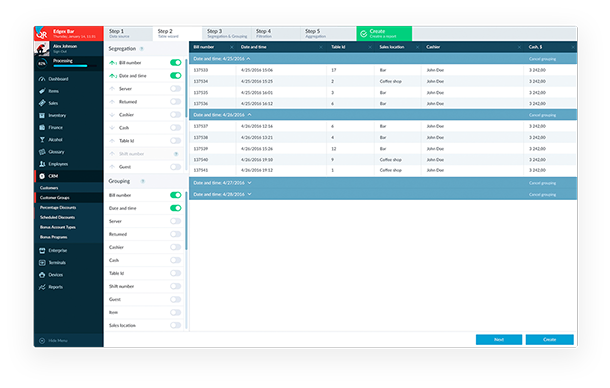Click the CRM circle icon
This screenshot has height=388, width=610.
(42, 176)
